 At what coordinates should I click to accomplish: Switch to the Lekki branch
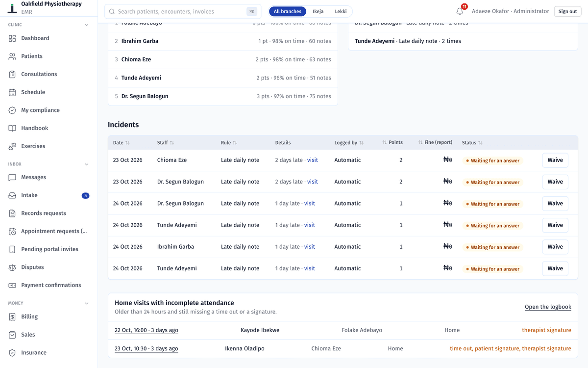click(x=341, y=11)
